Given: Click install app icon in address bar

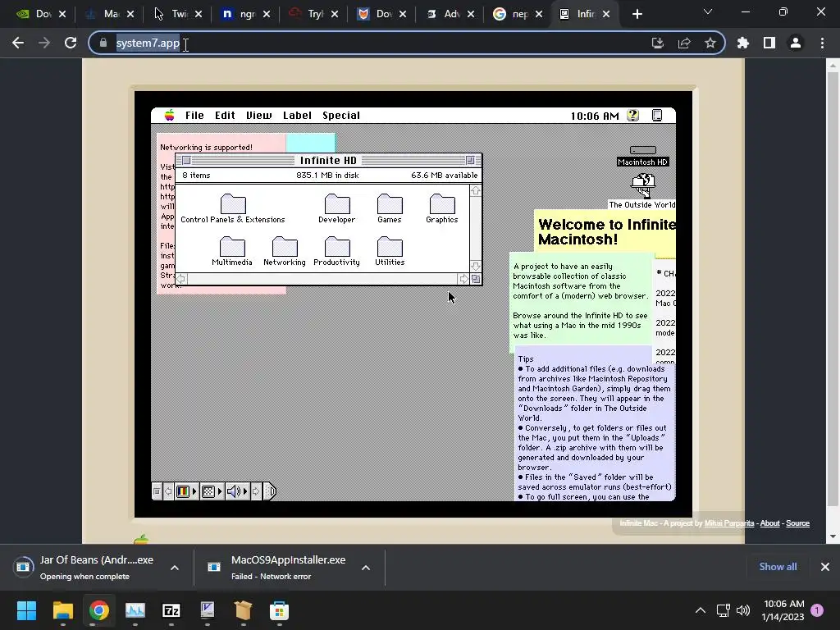Looking at the screenshot, I should (x=658, y=43).
